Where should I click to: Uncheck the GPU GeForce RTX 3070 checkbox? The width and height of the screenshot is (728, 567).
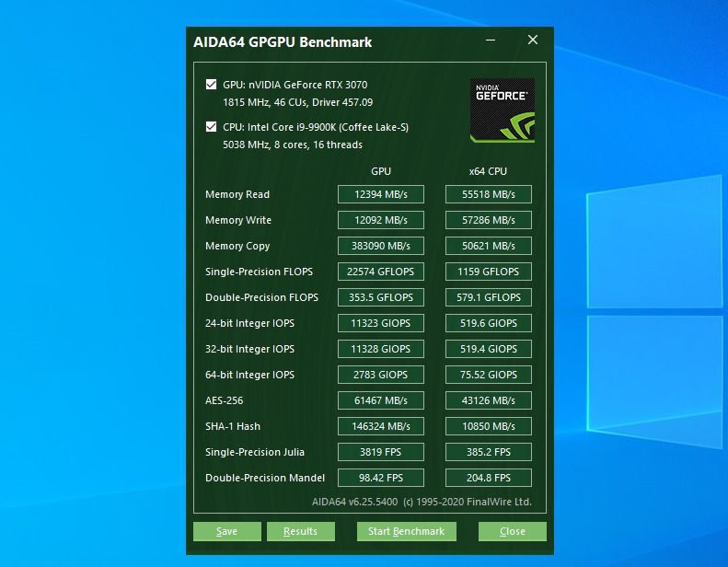coord(212,85)
